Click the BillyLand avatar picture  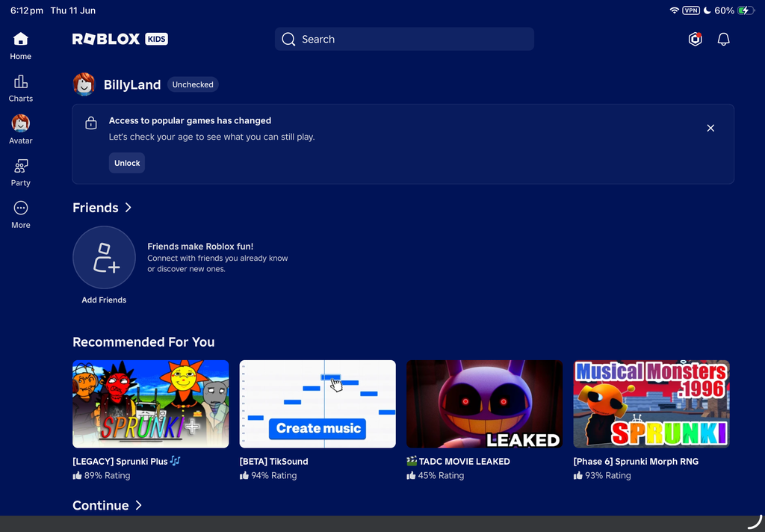(84, 84)
